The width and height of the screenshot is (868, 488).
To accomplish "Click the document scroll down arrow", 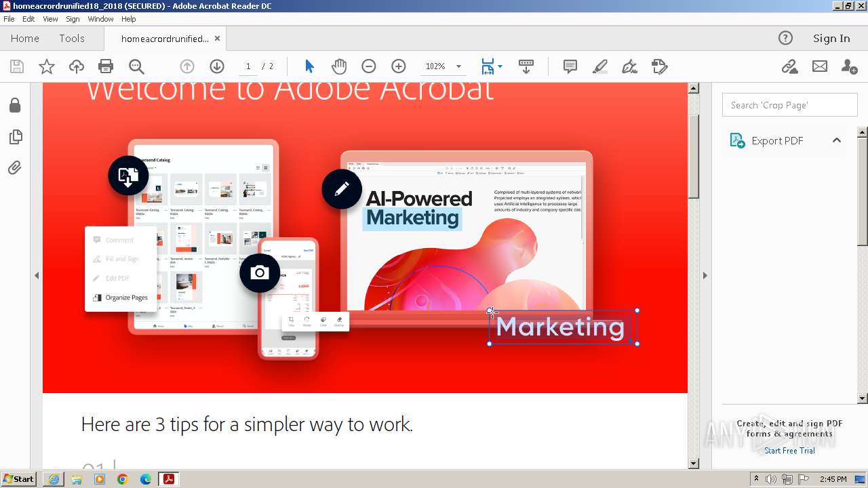I will [693, 464].
